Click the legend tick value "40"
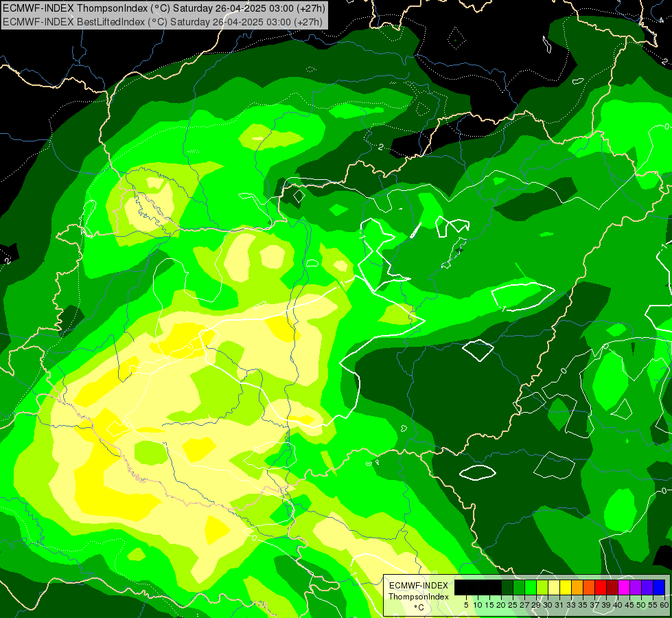The image size is (672, 618). 618,605
